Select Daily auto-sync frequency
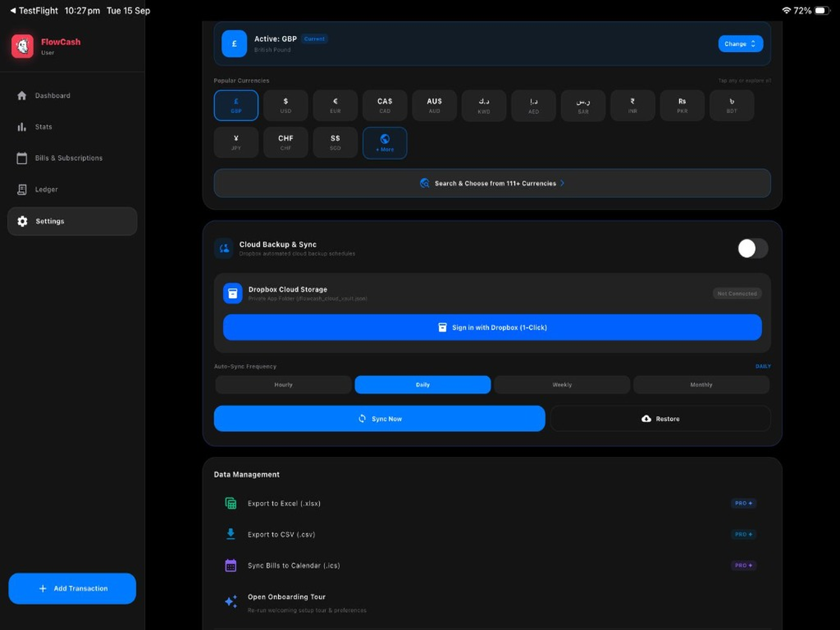840x630 pixels. [x=422, y=385]
